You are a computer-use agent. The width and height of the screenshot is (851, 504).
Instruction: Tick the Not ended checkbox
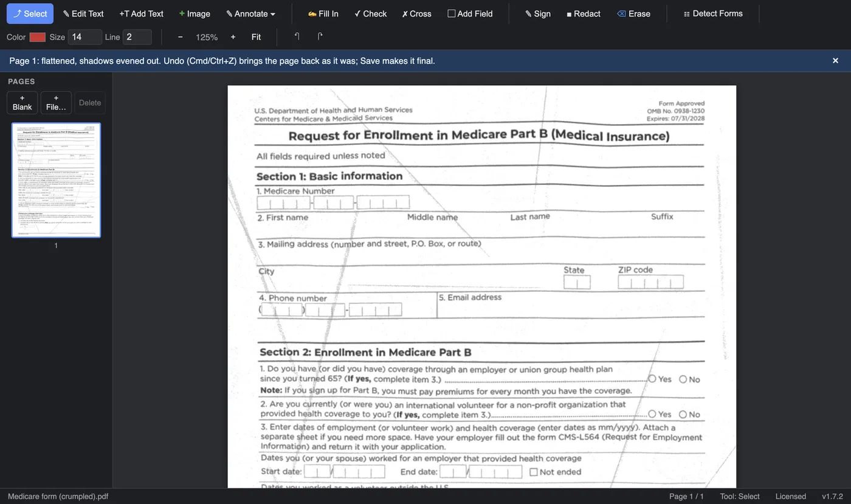pos(534,472)
